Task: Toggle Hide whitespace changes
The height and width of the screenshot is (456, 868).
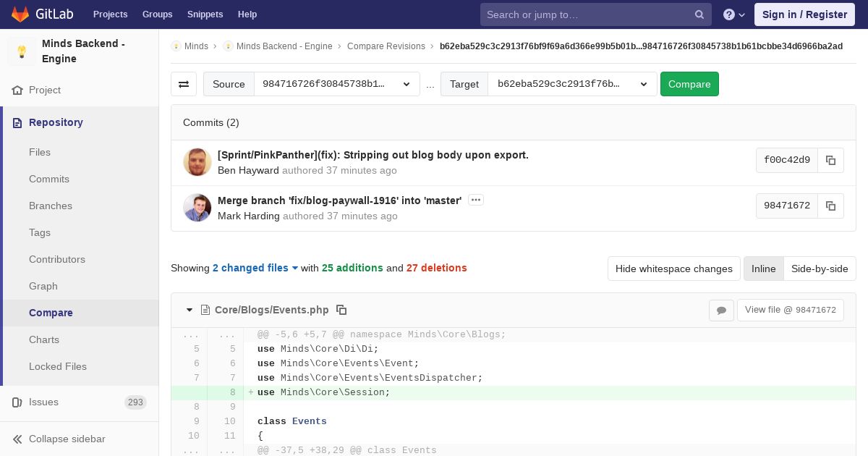Action: (x=673, y=269)
